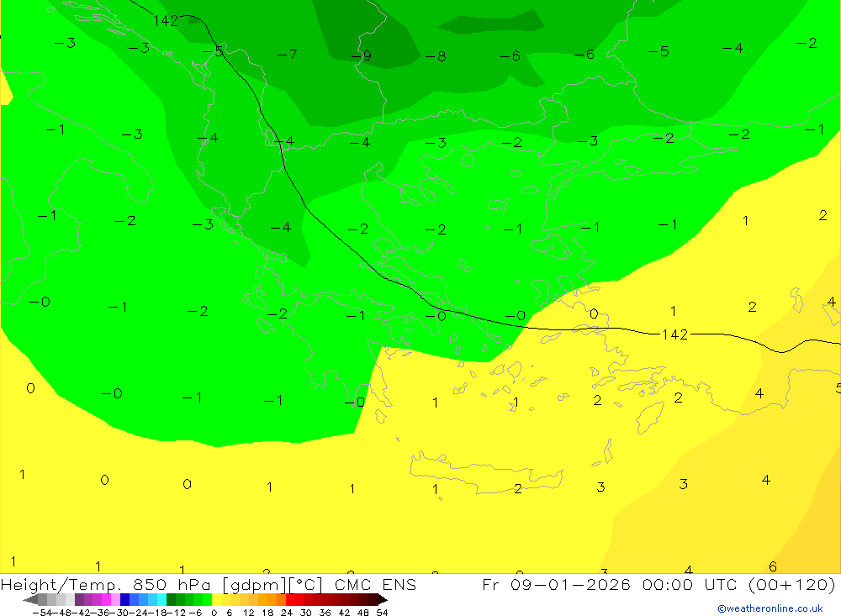Click the dark blue swatch in the color legend
The height and width of the screenshot is (616, 841).
[124, 600]
